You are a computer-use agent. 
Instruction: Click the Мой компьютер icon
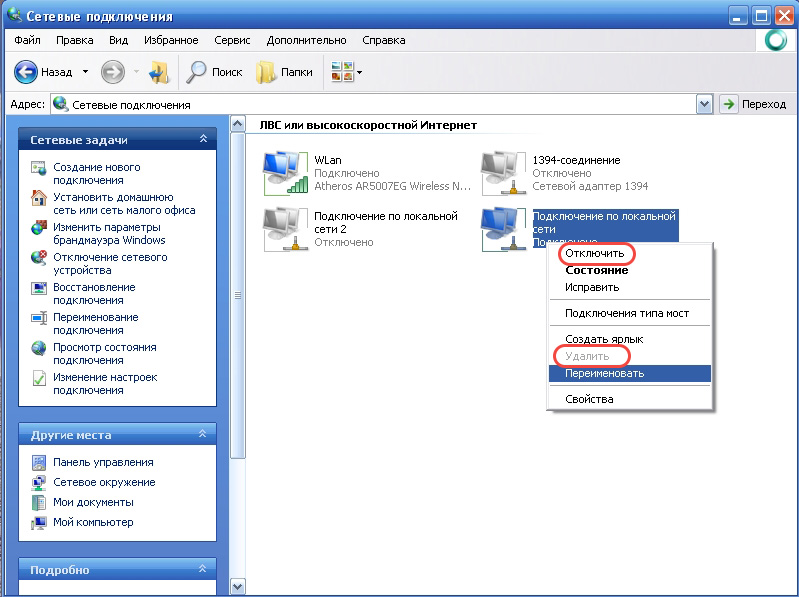[39, 523]
